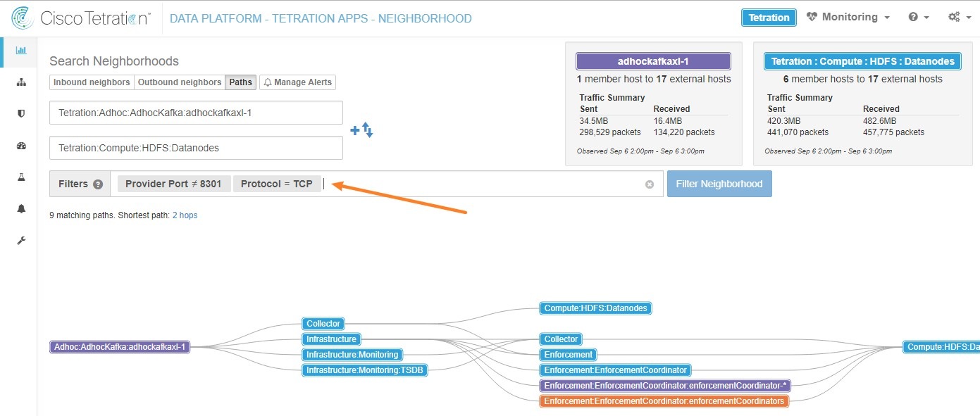Click the Tetration scope button

[769, 18]
